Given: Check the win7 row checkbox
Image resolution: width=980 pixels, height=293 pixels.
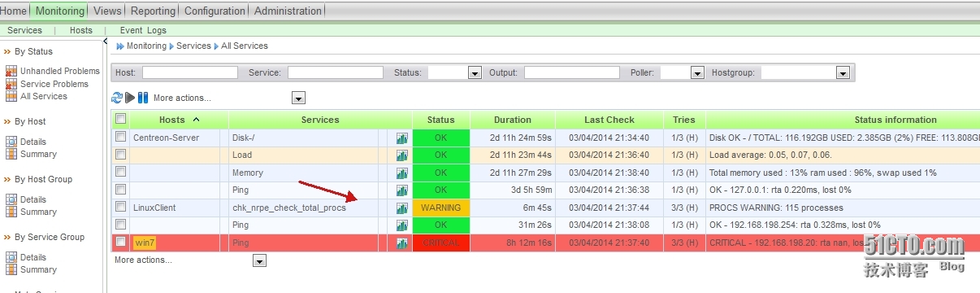Looking at the screenshot, I should click(x=120, y=242).
